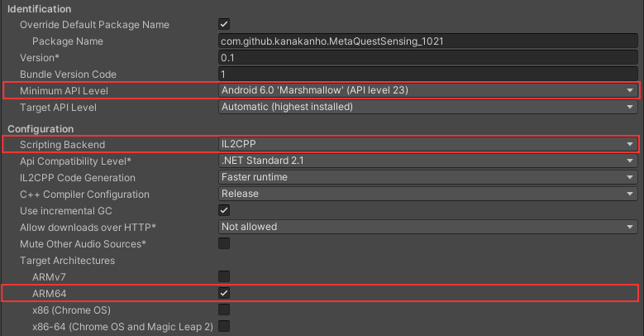The width and height of the screenshot is (644, 336).
Task: Open Allow downloads over HTTP dropdown
Action: point(427,227)
